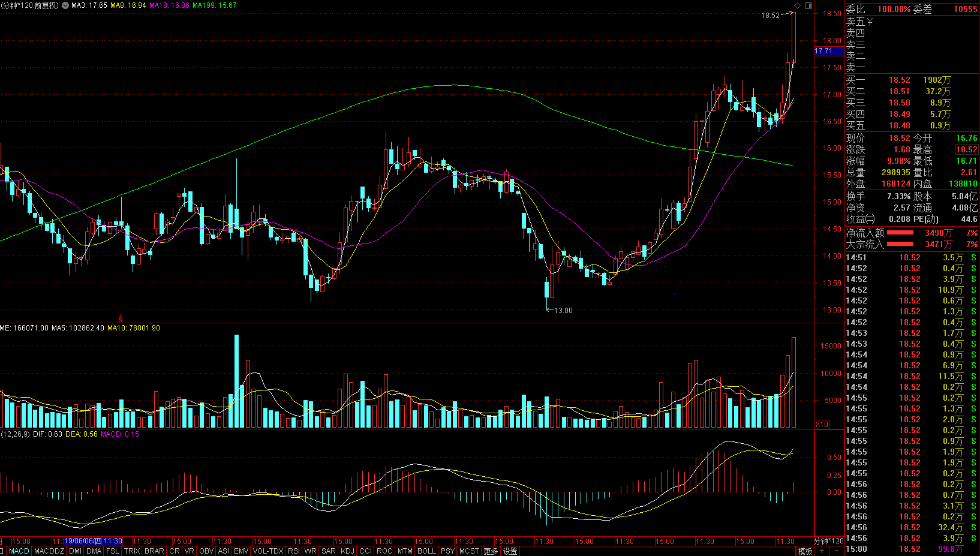The height and width of the screenshot is (556, 980).
Task: Click the 15:00 trade row with 99.8万
Action: click(x=912, y=549)
